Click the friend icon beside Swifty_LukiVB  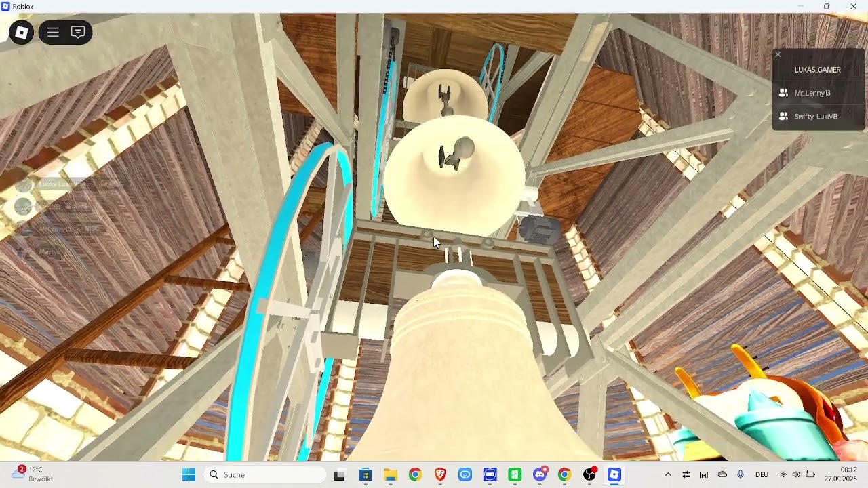coord(783,117)
